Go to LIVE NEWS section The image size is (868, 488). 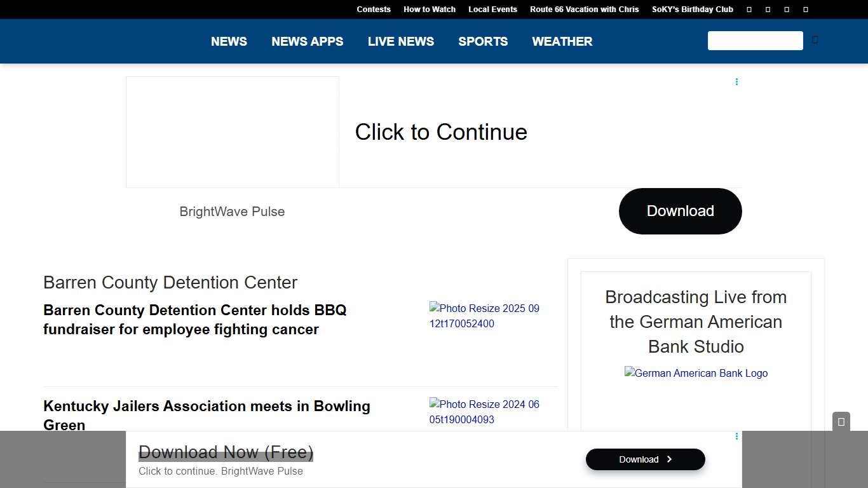pyautogui.click(x=401, y=41)
